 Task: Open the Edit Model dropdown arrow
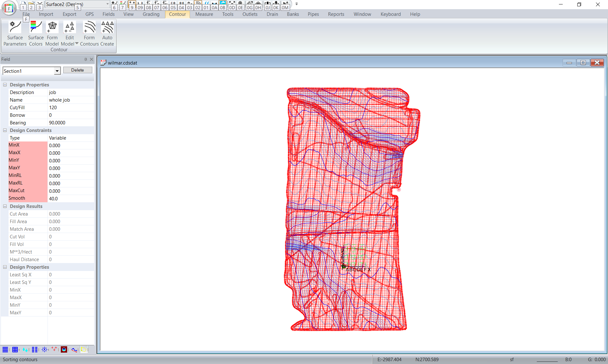(77, 44)
